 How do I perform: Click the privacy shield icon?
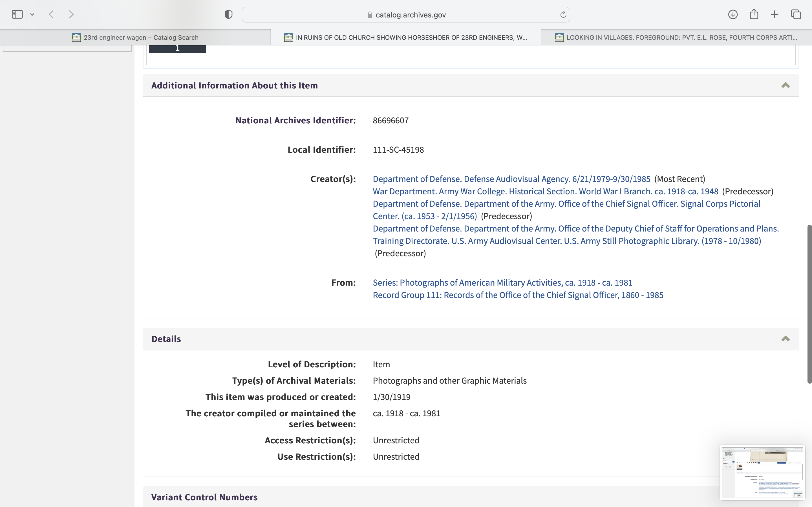tap(228, 14)
